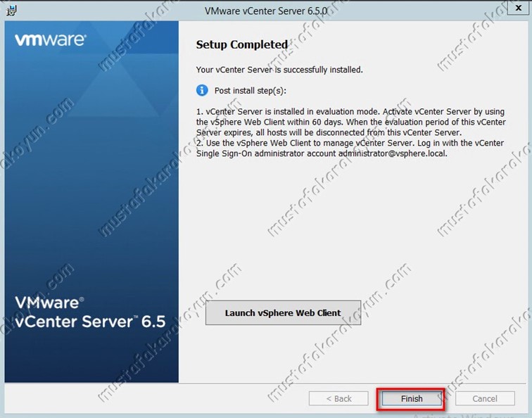Click the Cancel button

[485, 398]
